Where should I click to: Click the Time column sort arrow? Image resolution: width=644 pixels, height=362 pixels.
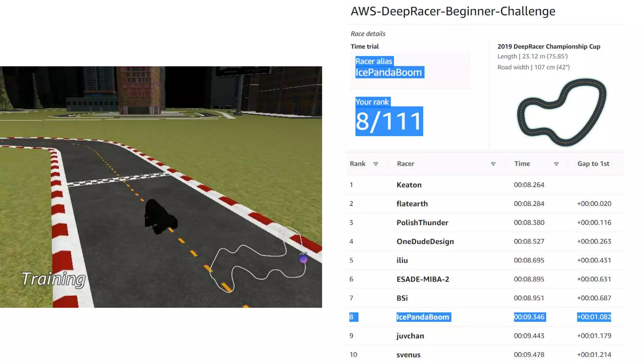[556, 164]
